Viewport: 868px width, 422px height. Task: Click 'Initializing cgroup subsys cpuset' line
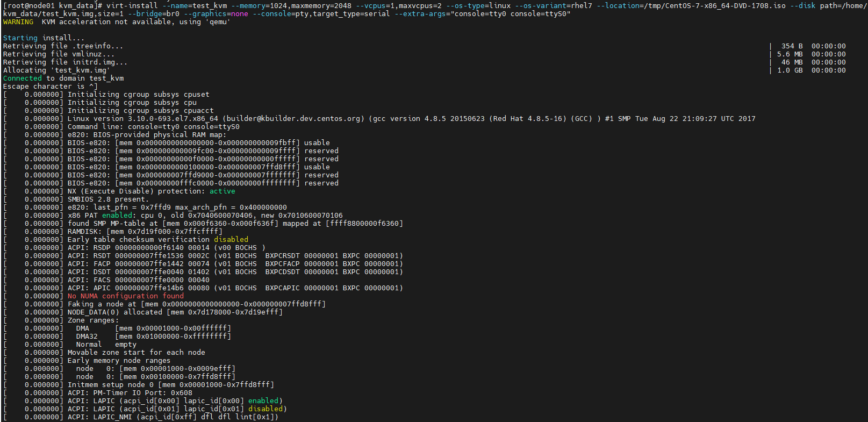pos(106,94)
